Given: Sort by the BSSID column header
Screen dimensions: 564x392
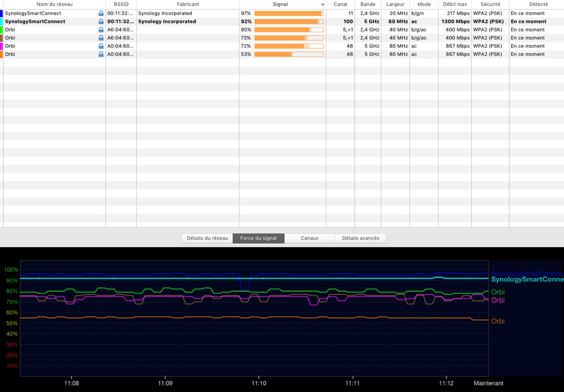Looking at the screenshot, I should coord(121,4).
